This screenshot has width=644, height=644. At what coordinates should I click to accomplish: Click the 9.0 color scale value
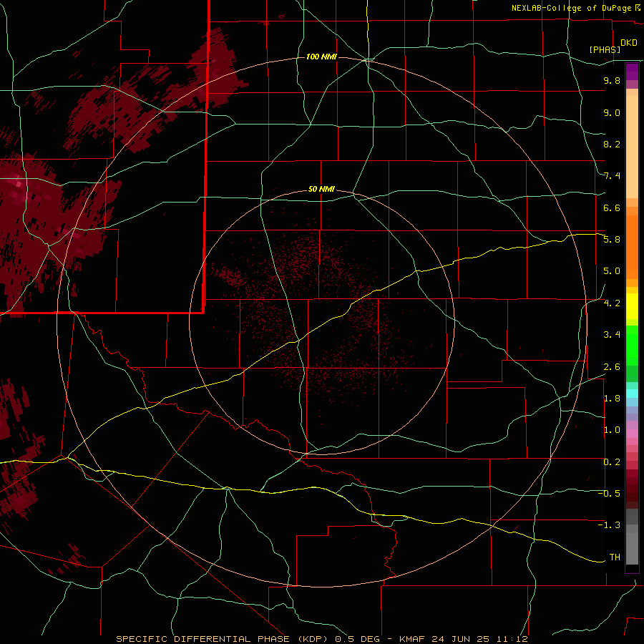pos(612,112)
